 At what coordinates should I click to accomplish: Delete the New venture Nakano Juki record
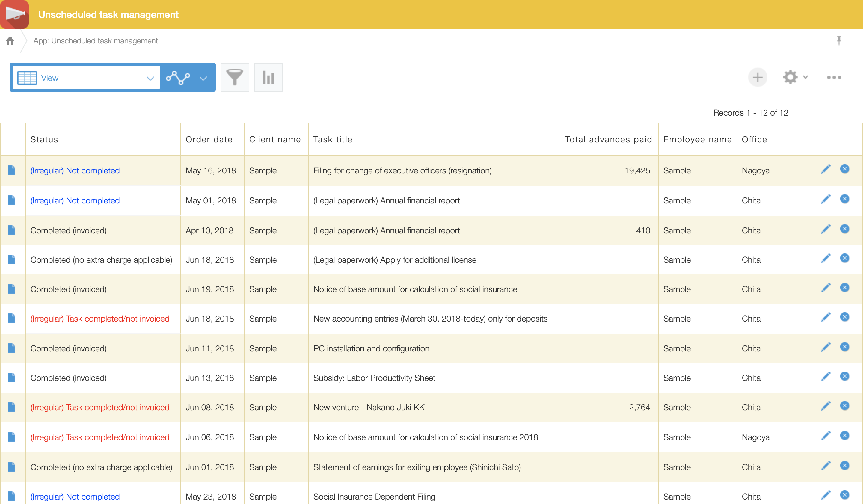tap(844, 406)
